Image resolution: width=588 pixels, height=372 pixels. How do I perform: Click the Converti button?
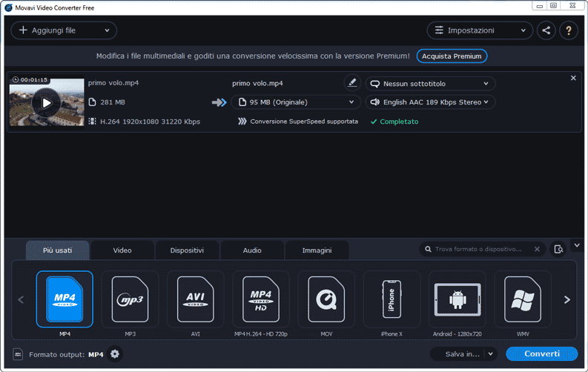tap(542, 354)
